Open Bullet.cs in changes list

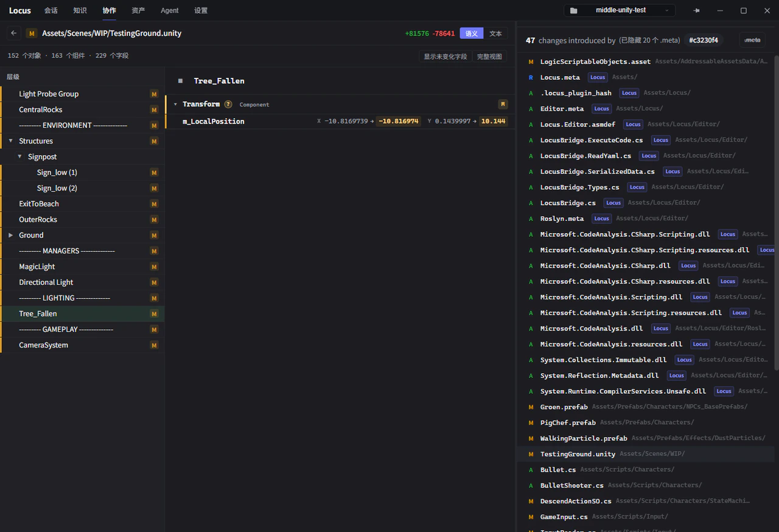[x=645, y=469]
